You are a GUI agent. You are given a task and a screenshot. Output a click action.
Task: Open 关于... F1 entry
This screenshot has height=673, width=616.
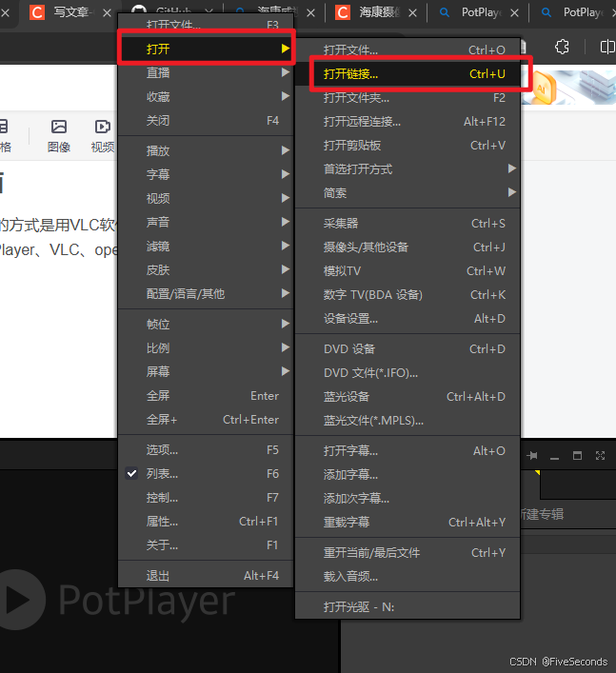point(206,545)
